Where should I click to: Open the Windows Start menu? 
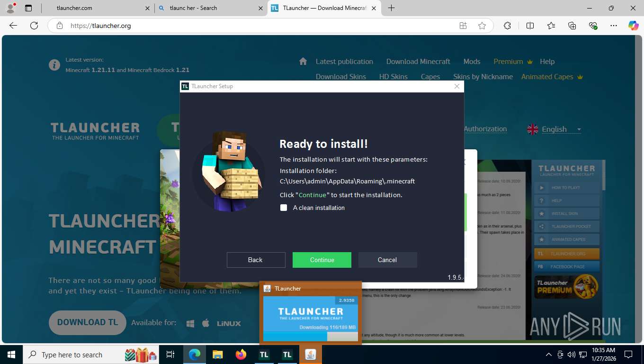[x=11, y=355]
